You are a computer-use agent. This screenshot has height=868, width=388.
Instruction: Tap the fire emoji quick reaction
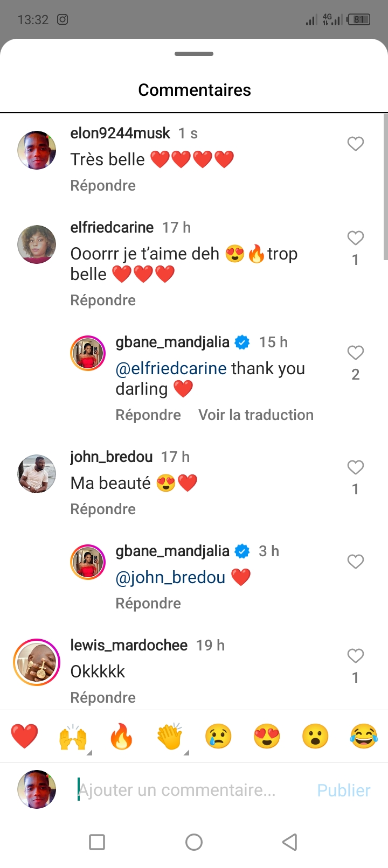121,736
